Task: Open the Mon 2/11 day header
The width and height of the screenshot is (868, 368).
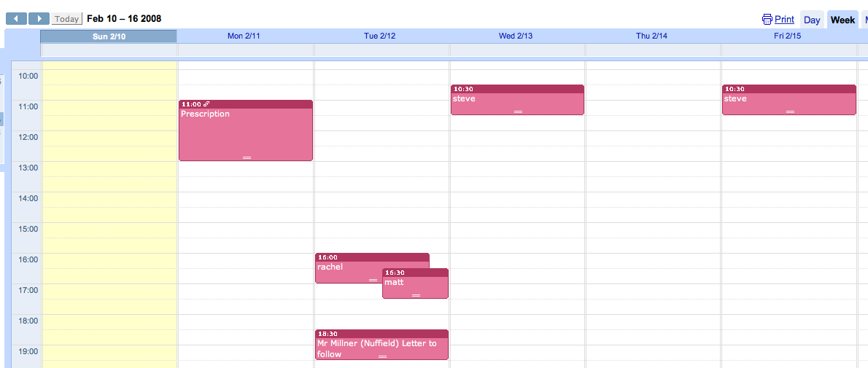Action: (x=244, y=36)
